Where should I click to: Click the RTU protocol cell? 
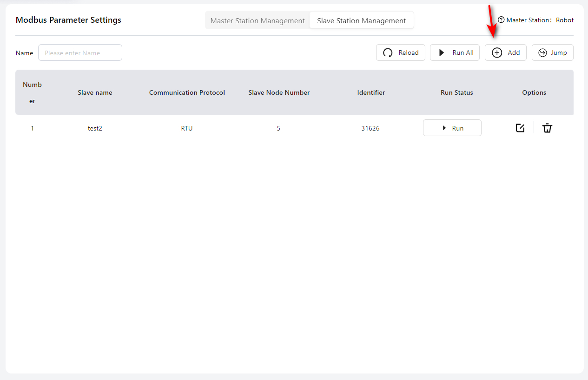(x=187, y=128)
